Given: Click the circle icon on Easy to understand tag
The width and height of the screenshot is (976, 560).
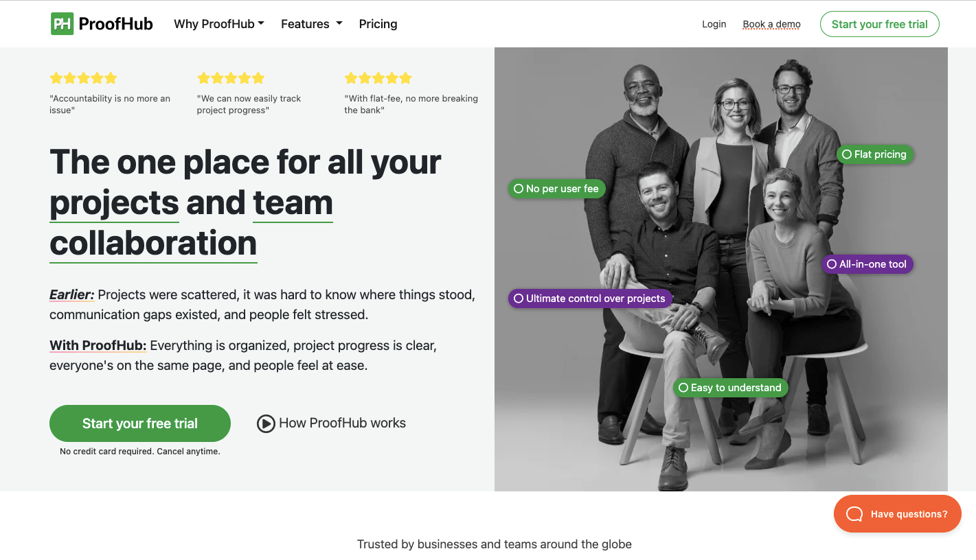Looking at the screenshot, I should click(x=683, y=388).
